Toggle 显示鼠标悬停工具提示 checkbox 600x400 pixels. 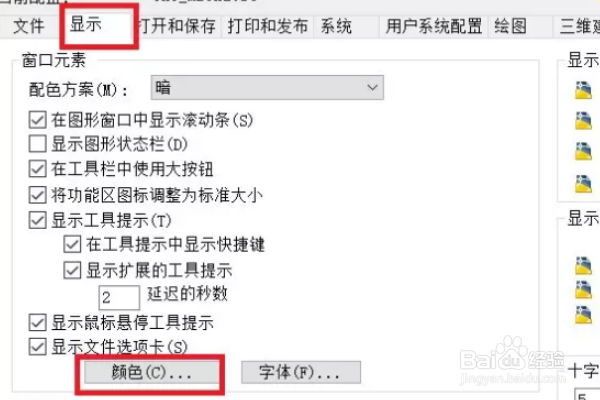pyautogui.click(x=38, y=323)
